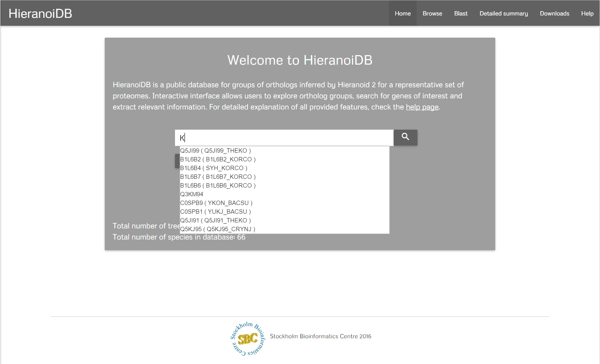600x364 pixels.
Task: Focus the protein search input field
Action: [x=284, y=138]
